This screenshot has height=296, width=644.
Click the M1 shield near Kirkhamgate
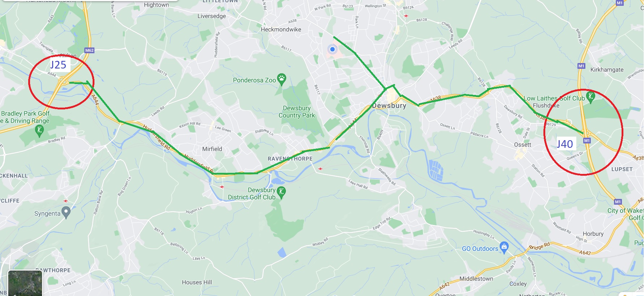click(581, 66)
